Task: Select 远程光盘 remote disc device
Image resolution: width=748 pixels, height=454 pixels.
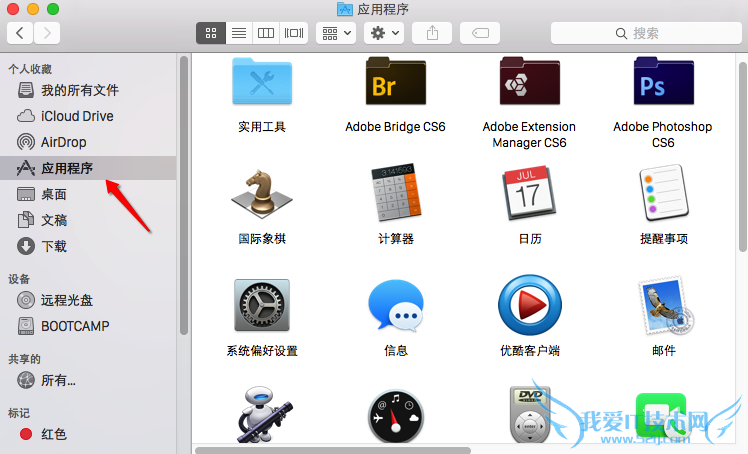Action: tap(88, 300)
